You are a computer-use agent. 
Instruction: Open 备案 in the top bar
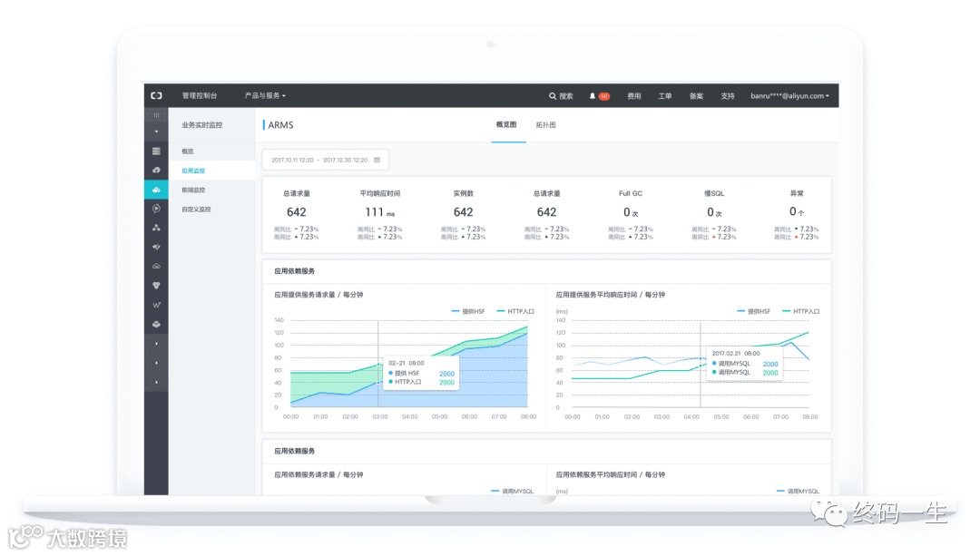click(696, 96)
